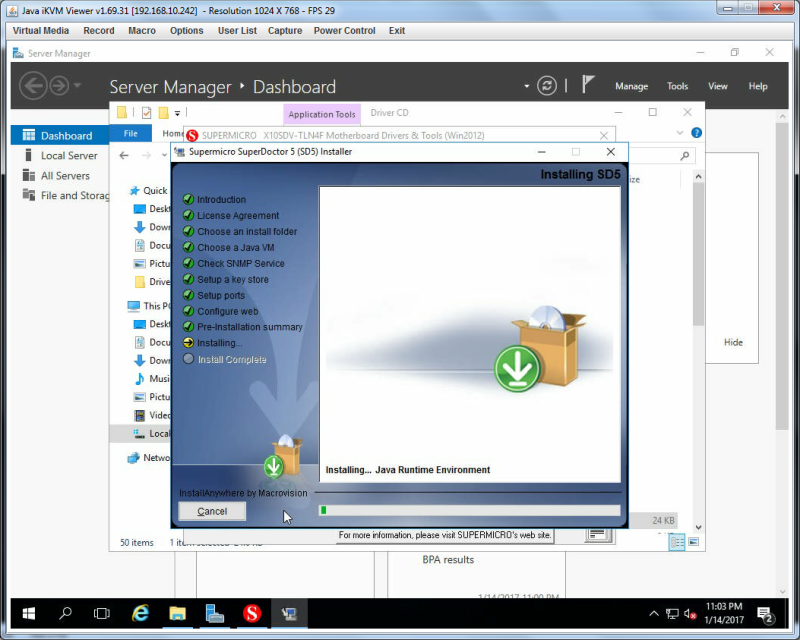Screen dimensions: 800x640
Task: Toggle the large icons view button
Action: tap(693, 541)
